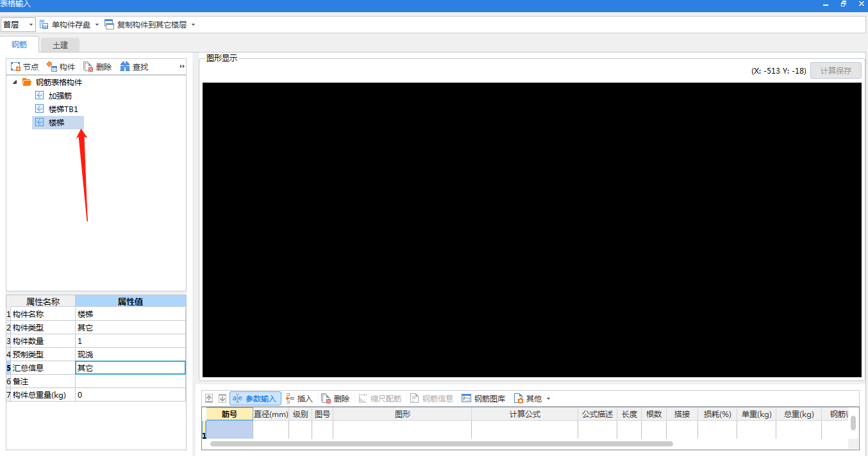
Task: Click the 直径(mm) column header
Action: coord(271,414)
